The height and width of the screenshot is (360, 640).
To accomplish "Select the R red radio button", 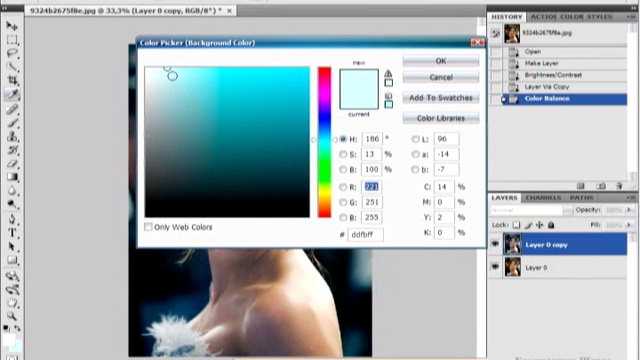I will [x=343, y=187].
